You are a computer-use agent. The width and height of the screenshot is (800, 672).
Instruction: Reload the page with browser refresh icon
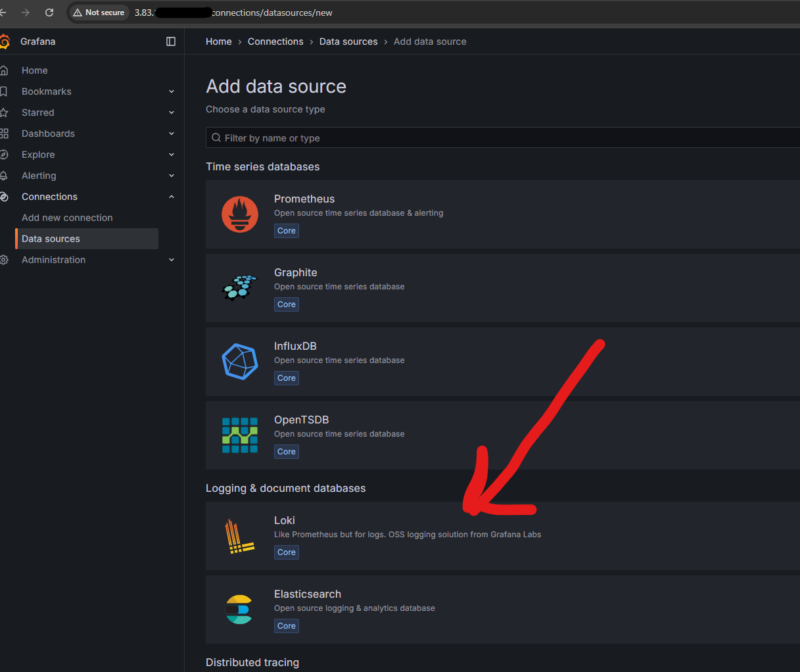pos(49,12)
